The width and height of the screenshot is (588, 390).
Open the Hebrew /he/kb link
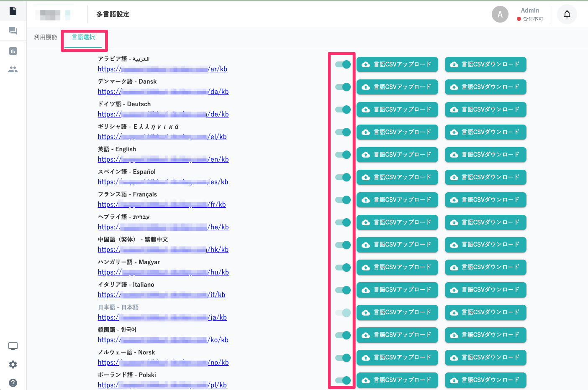163,227
